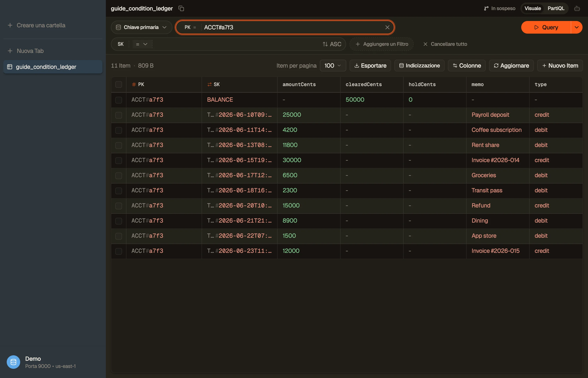
Task: Click the In sospeso status
Action: tap(499, 8)
